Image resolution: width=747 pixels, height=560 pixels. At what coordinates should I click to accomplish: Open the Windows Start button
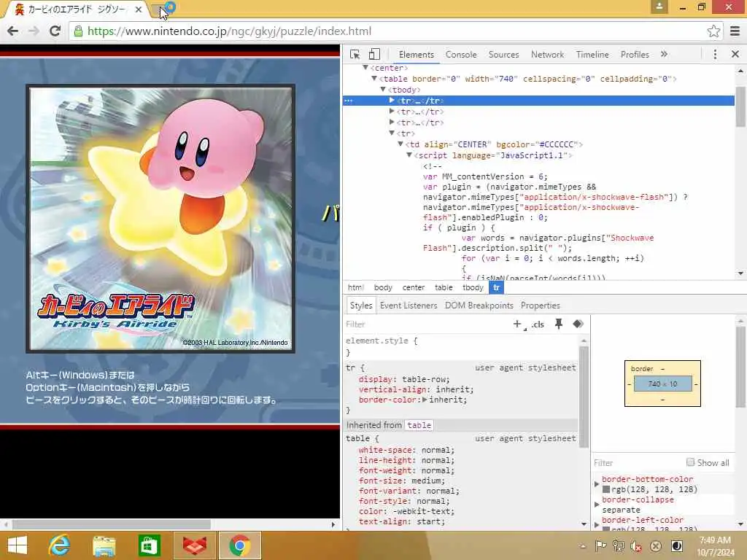18,545
